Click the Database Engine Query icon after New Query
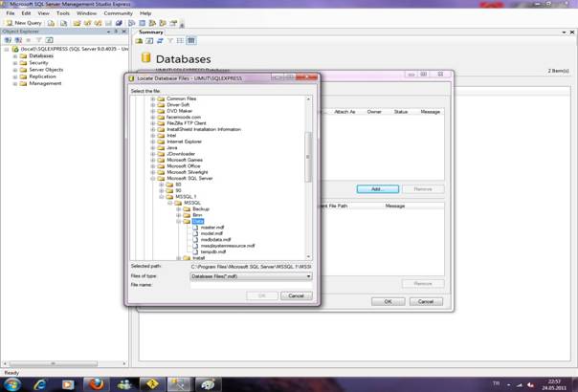This screenshot has width=578, height=392. [x=52, y=23]
